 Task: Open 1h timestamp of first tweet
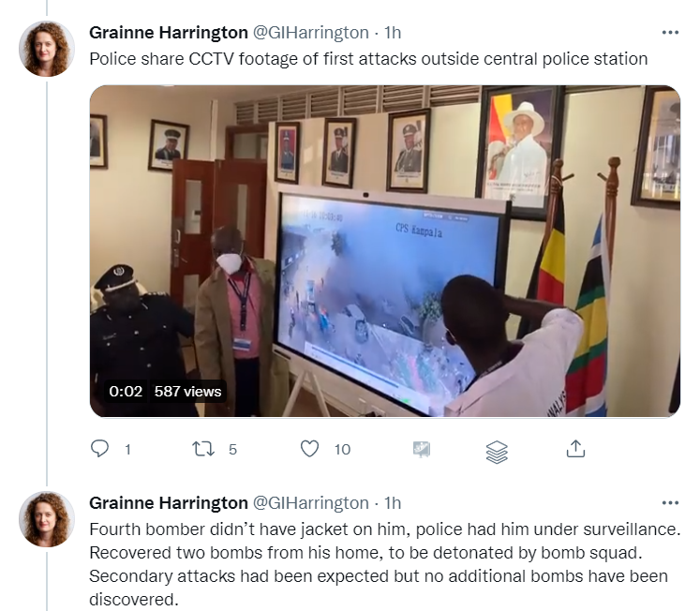[393, 33]
